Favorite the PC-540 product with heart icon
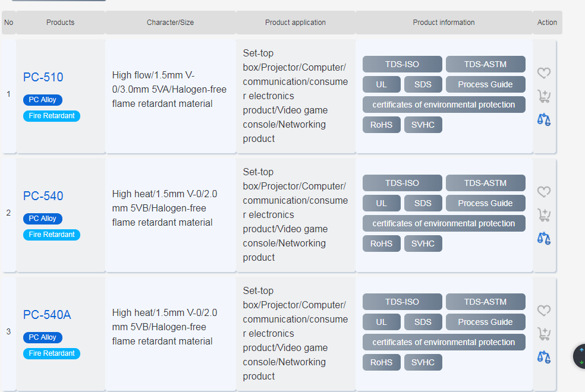Image resolution: width=585 pixels, height=392 pixels. (544, 192)
